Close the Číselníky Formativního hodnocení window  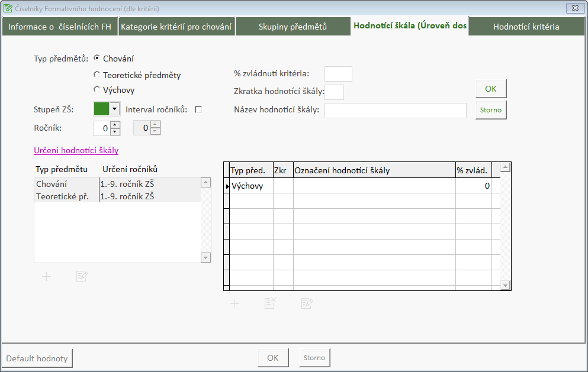coord(575,8)
